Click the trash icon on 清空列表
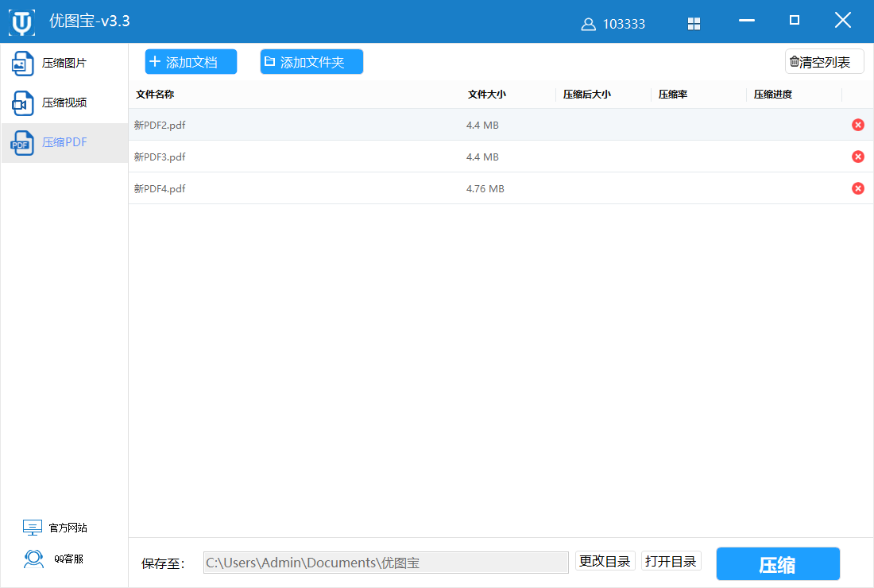The width and height of the screenshot is (874, 588). [795, 61]
